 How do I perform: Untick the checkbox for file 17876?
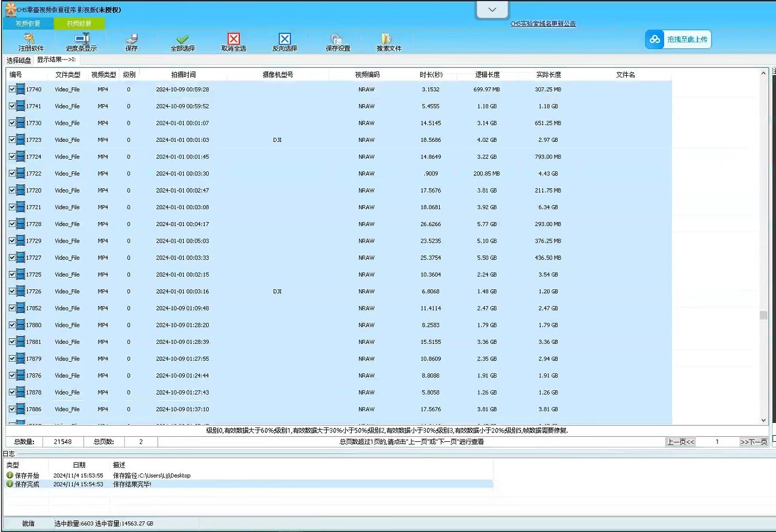coord(12,375)
